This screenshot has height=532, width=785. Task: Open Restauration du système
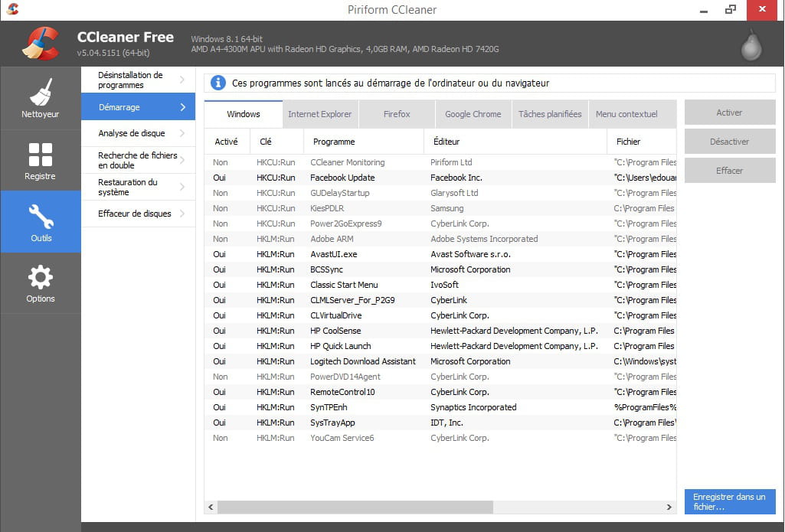point(138,187)
